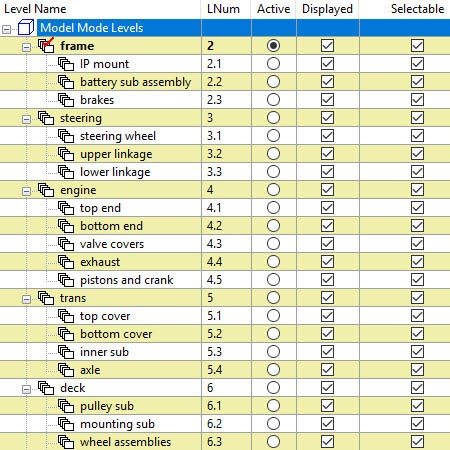Click the exhaust level stack icon
This screenshot has width=450, height=450.
coord(66,262)
